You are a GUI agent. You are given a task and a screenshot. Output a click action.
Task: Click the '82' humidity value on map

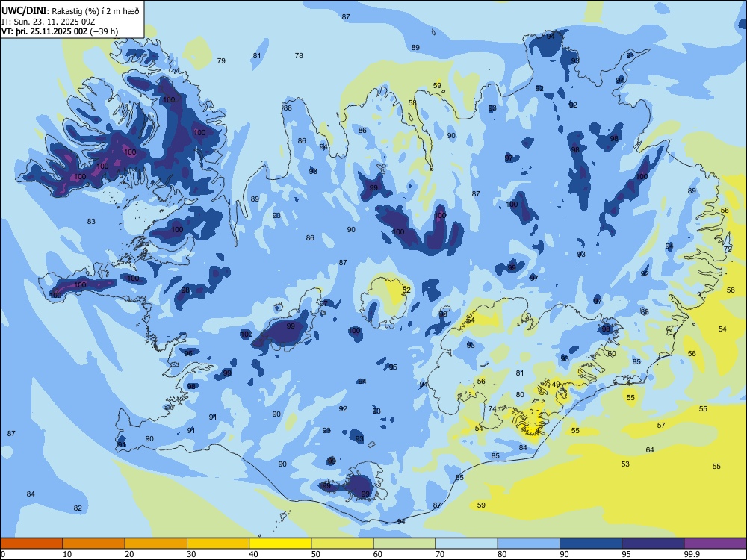(x=78, y=508)
